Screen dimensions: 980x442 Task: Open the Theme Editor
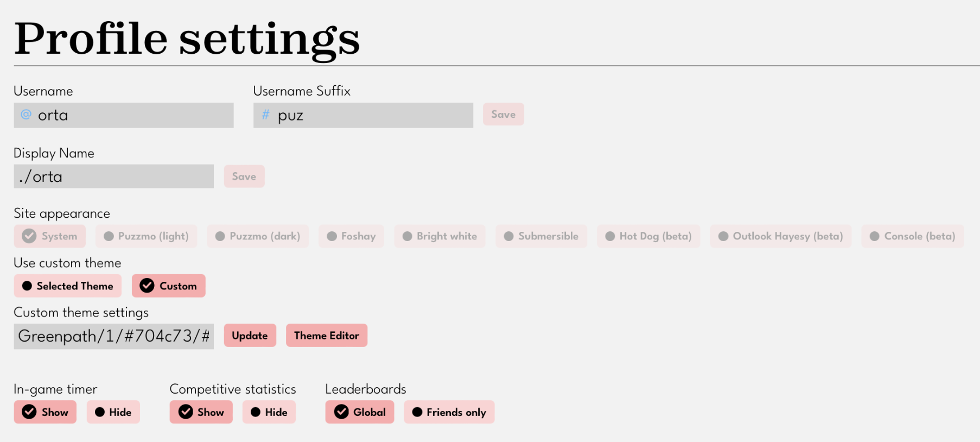coord(326,335)
